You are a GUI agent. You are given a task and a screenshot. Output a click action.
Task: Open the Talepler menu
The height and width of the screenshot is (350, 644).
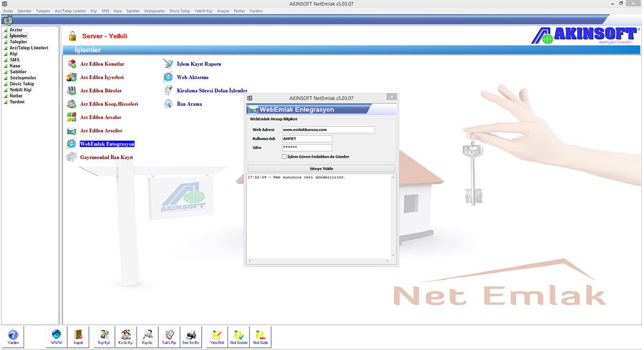(42, 10)
